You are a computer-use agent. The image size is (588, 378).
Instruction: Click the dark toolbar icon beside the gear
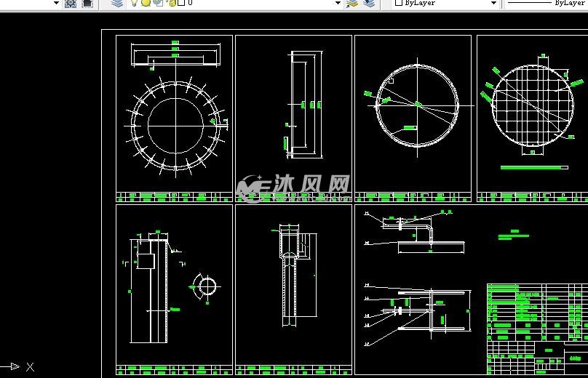pos(87,3)
